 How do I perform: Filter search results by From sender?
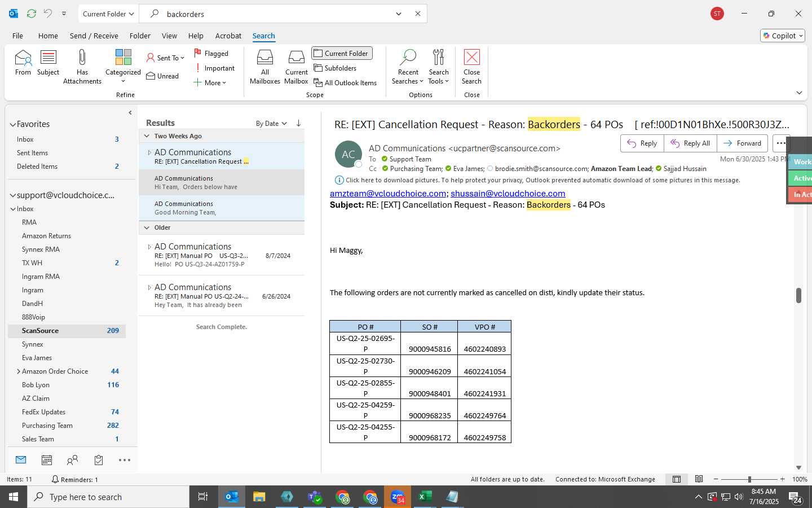click(x=23, y=62)
